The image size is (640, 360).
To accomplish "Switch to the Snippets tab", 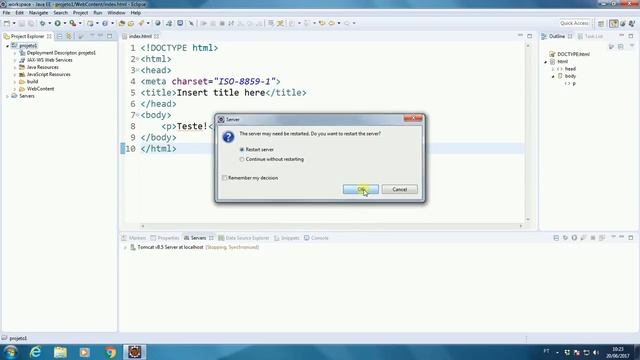I will (x=287, y=238).
